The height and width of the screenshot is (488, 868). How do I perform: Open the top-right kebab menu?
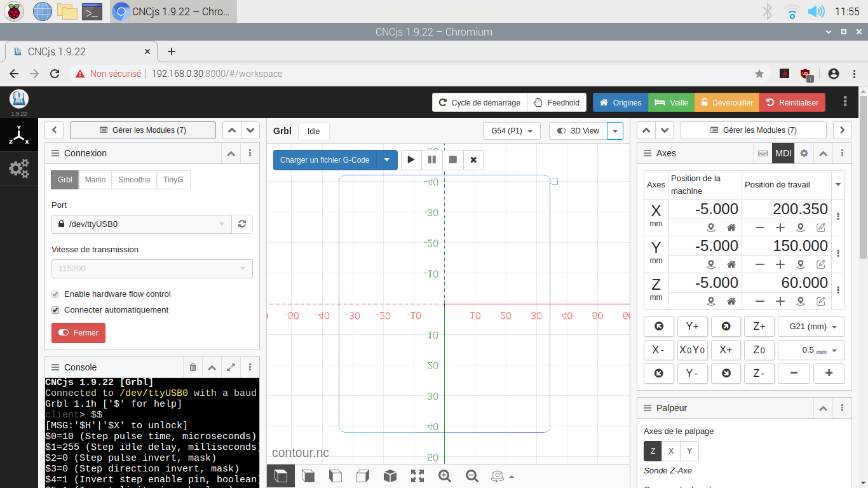pos(845,102)
